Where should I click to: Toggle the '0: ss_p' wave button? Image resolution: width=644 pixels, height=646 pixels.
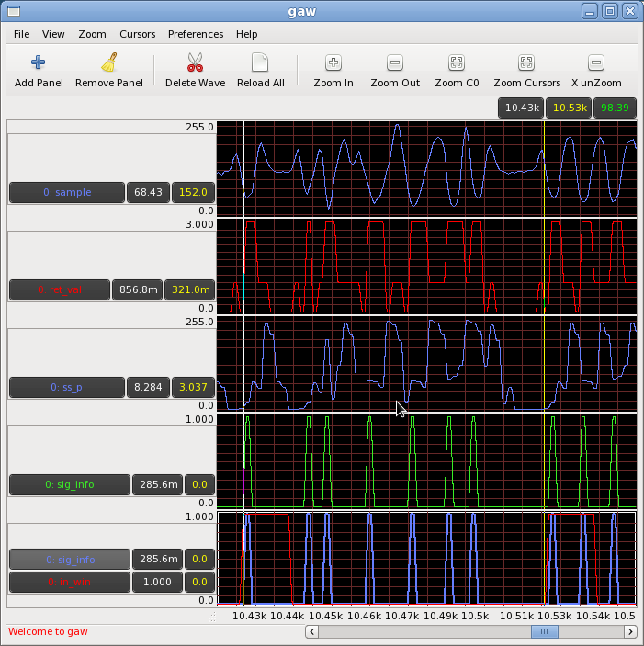pyautogui.click(x=66, y=387)
